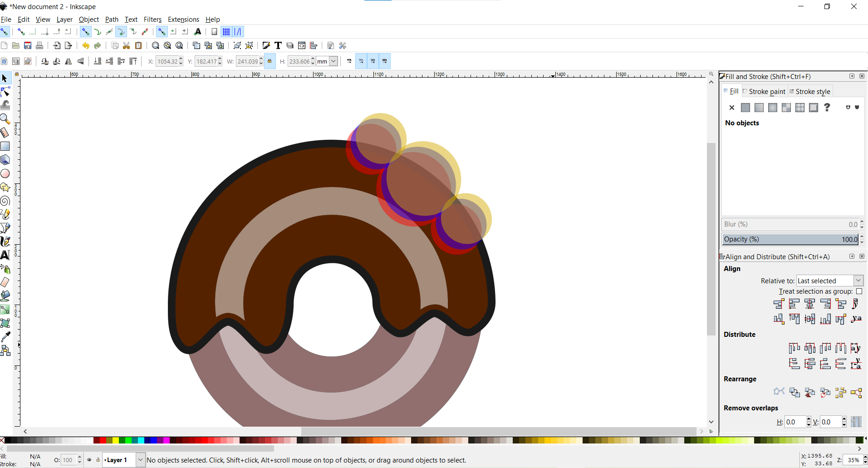
Task: Select the Rectangle tool
Action: point(5,146)
